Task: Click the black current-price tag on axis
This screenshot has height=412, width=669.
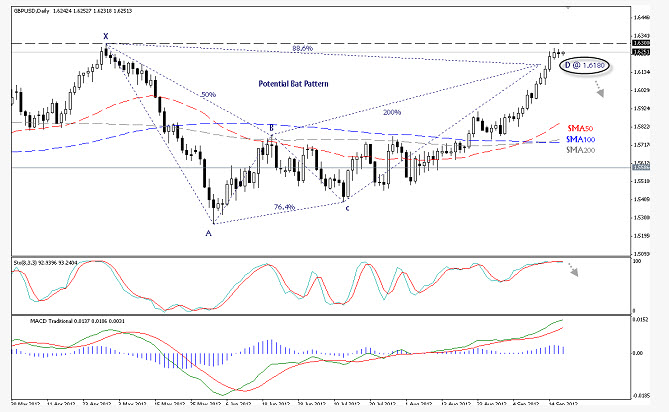Action: 641,52
